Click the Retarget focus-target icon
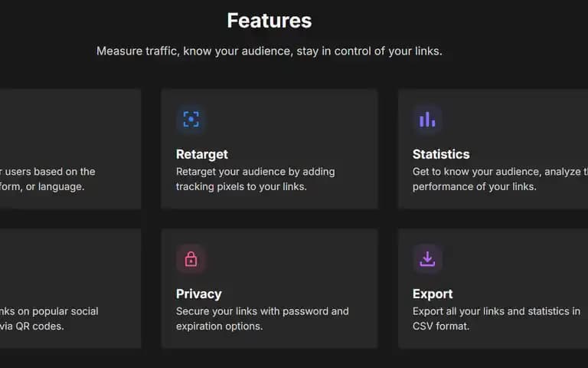The width and height of the screenshot is (588, 368). pyautogui.click(x=191, y=120)
